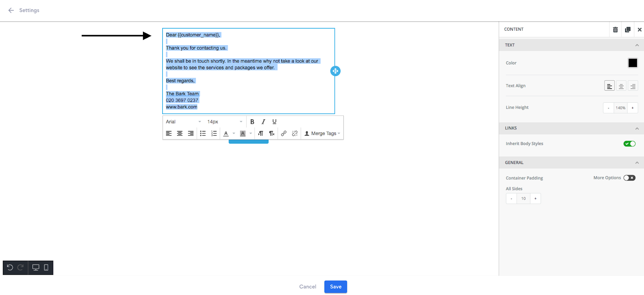This screenshot has width=644, height=295.
Task: Apply underline formatting
Action: click(275, 122)
